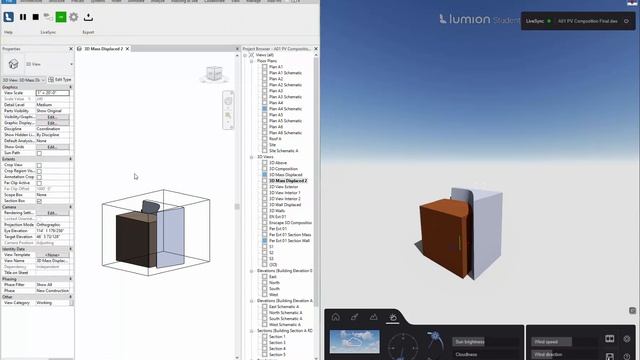Click the sky cloud preset thumbnail
Screen dimensions: 640x360
pos(355,342)
